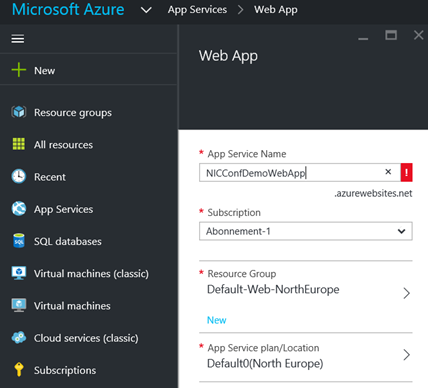
Task: Expand the Resource Group chevron
Action: point(406,293)
